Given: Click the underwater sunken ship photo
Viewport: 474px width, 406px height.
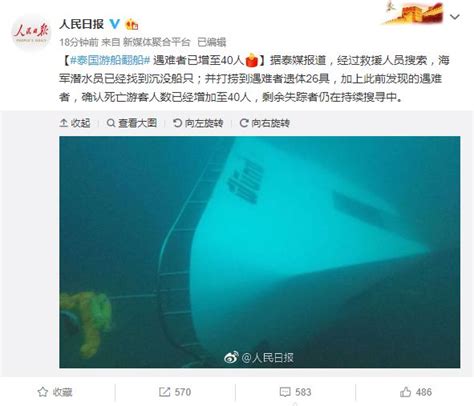Looking at the screenshot, I should click(260, 252).
